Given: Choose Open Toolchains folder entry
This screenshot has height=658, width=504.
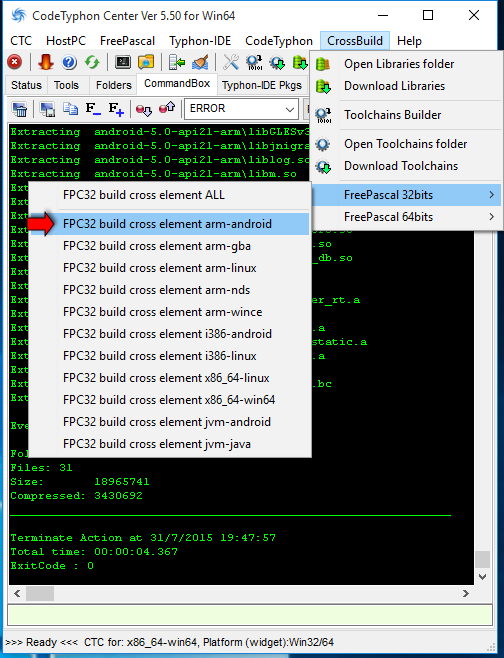Looking at the screenshot, I should coord(407,144).
